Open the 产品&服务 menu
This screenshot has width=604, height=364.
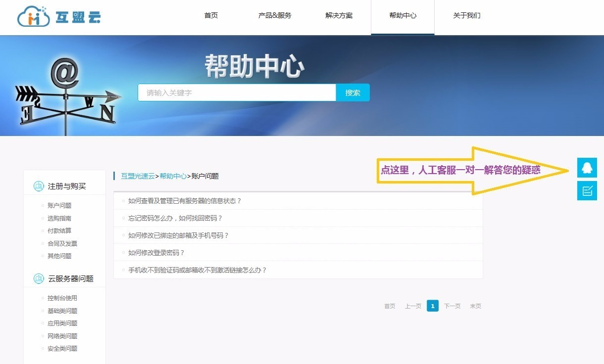pos(275,15)
